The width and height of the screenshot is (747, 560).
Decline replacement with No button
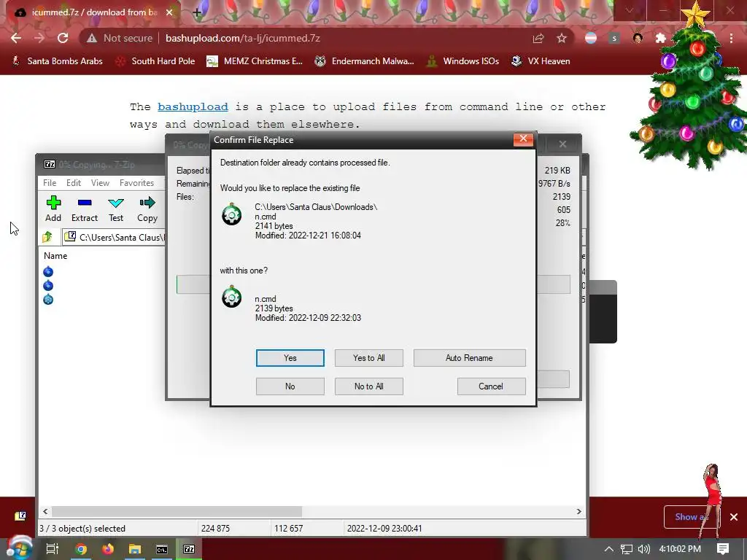290,386
